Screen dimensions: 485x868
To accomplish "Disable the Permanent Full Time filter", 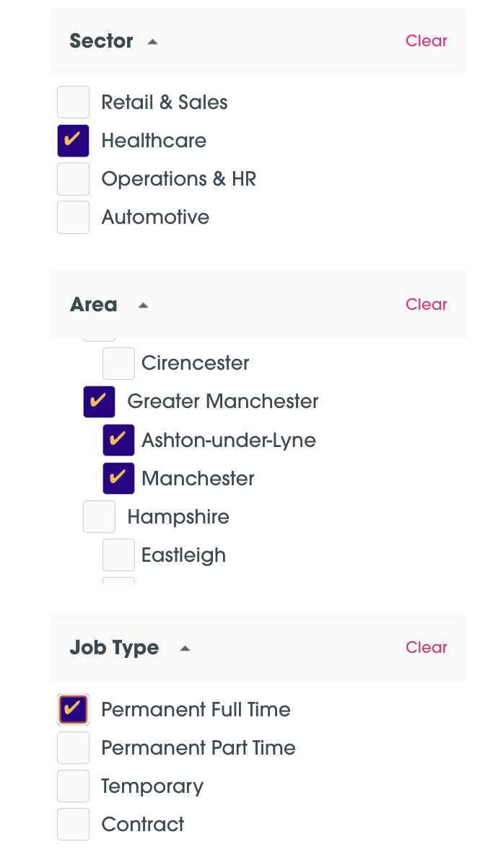I will coord(73,709).
